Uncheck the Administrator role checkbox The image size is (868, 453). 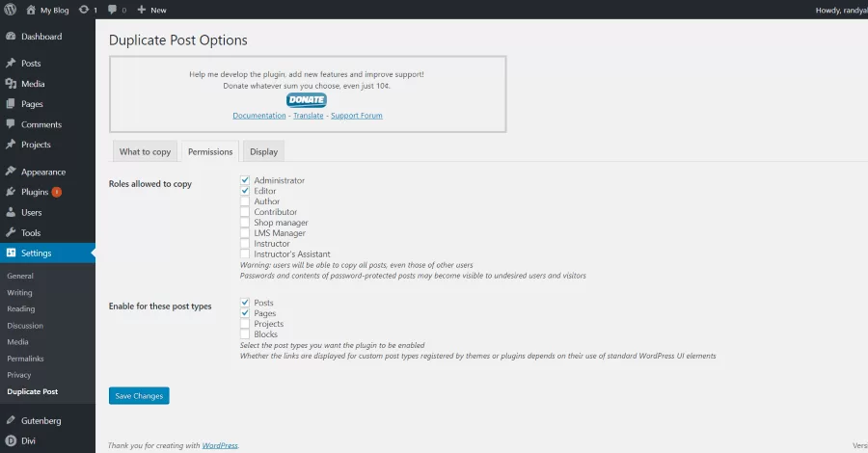pyautogui.click(x=245, y=180)
